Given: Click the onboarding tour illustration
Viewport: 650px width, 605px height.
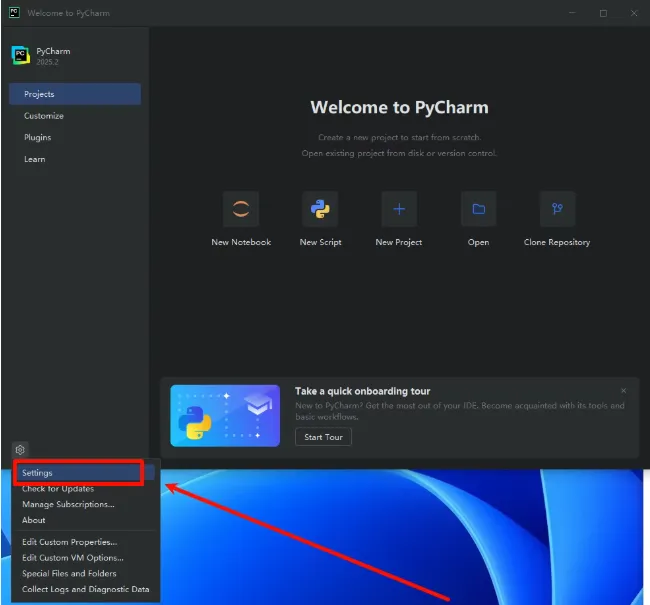Looking at the screenshot, I should pyautogui.click(x=225, y=415).
